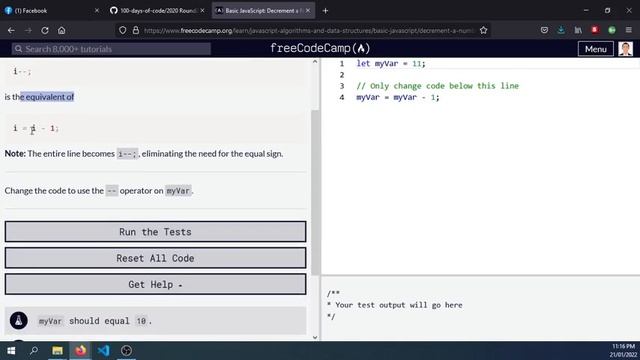Reload the page with the refresh icon
The image size is (640, 360).
click(45, 30)
